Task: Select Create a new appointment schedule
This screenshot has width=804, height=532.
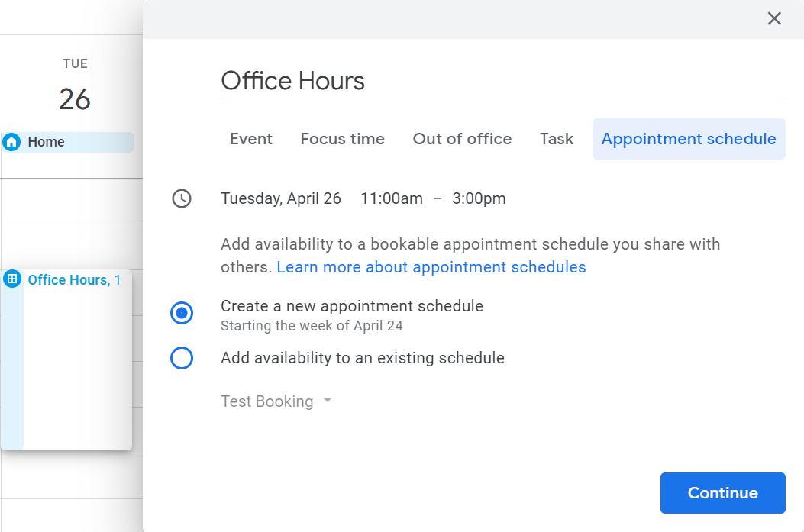Action: pos(182,313)
